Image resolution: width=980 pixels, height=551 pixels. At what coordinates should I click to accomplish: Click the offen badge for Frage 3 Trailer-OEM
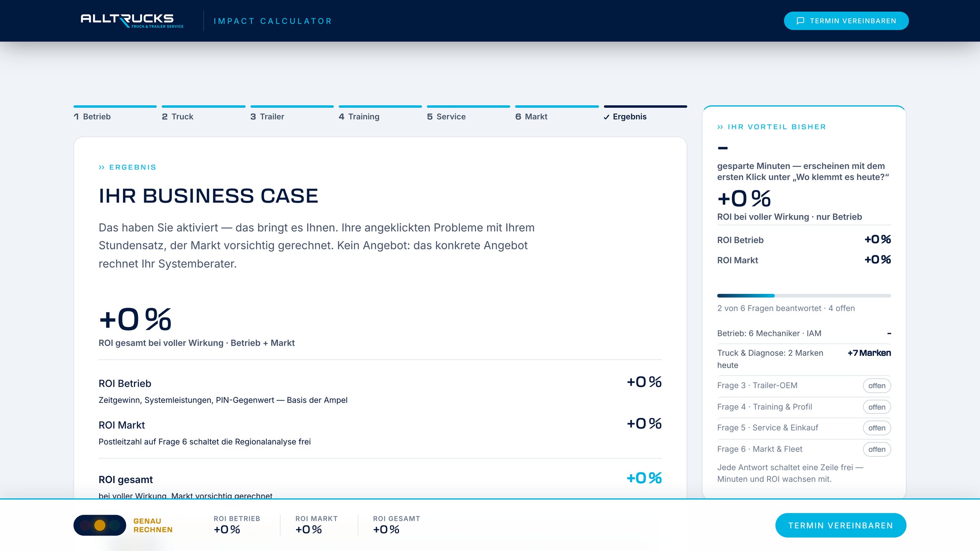pyautogui.click(x=877, y=386)
